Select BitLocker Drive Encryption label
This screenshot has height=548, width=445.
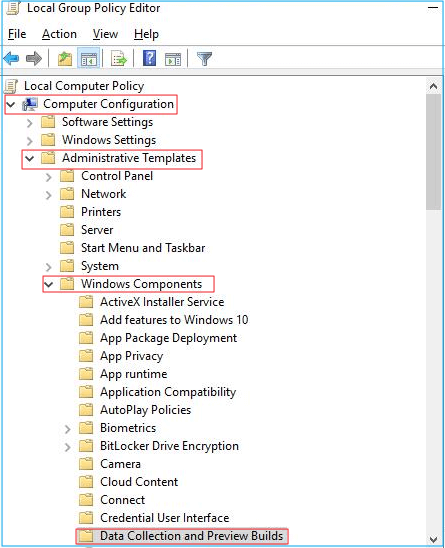(169, 446)
